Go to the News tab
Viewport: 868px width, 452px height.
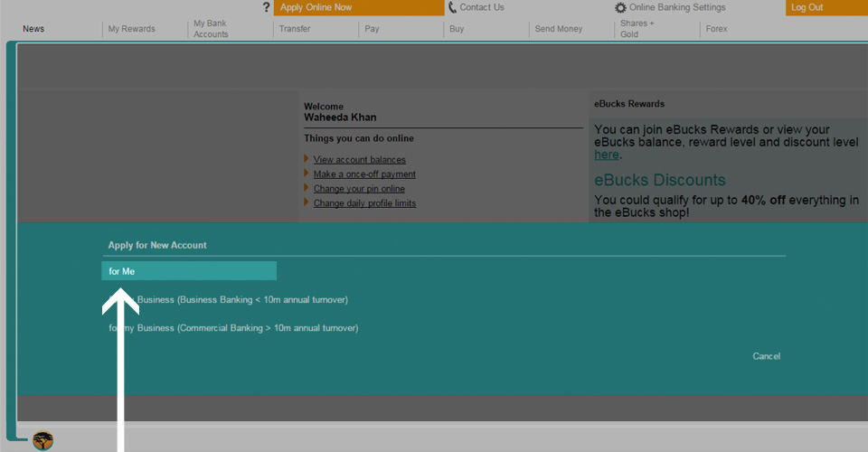click(33, 29)
